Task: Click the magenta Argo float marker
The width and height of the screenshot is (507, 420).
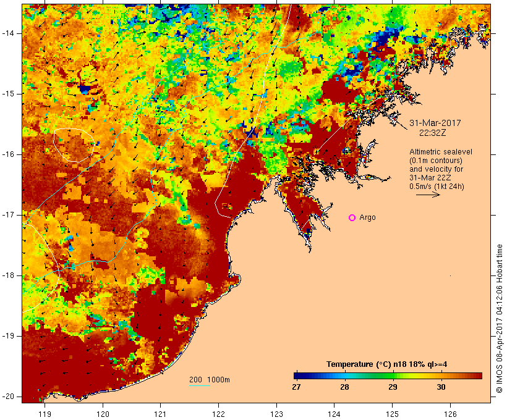Action: [352, 218]
